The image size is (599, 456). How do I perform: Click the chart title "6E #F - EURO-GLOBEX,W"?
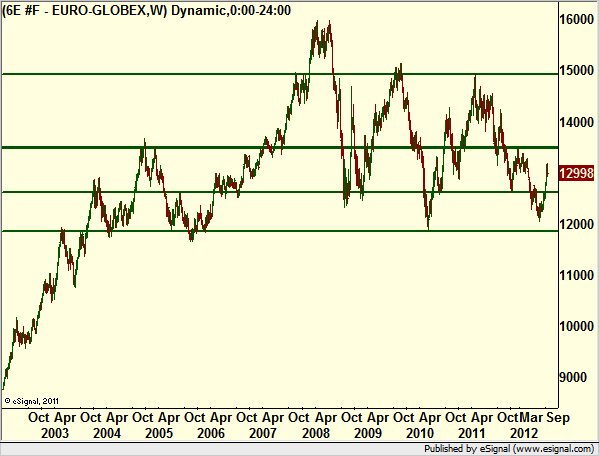85,10
